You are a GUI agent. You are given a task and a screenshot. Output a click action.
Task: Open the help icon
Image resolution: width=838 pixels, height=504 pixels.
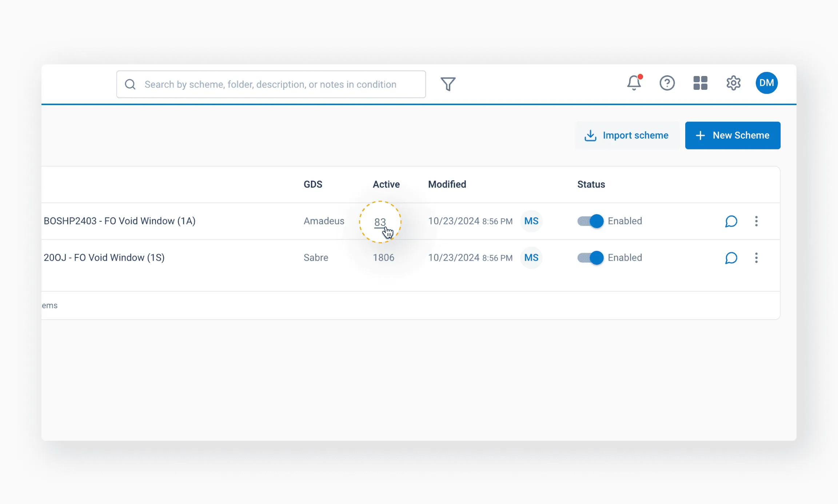coord(667,83)
